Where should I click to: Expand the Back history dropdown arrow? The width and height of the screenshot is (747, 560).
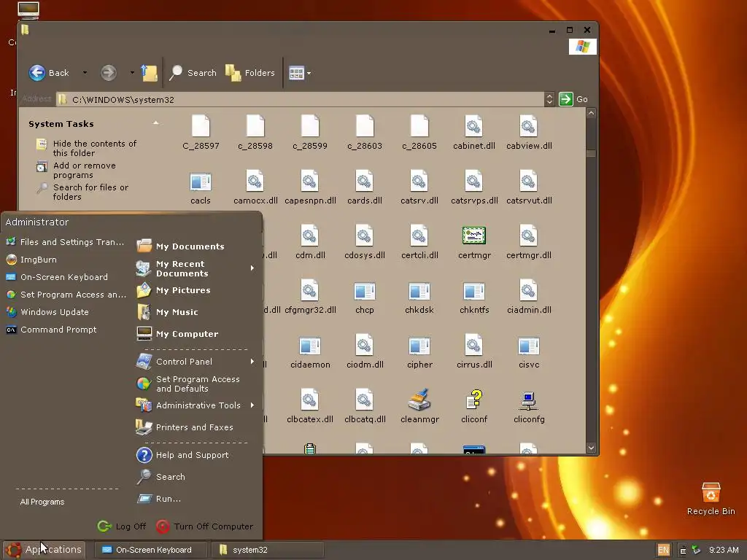point(85,73)
